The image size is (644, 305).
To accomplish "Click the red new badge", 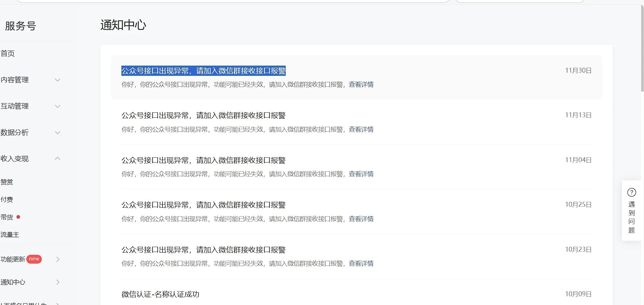I will pos(34,259).
